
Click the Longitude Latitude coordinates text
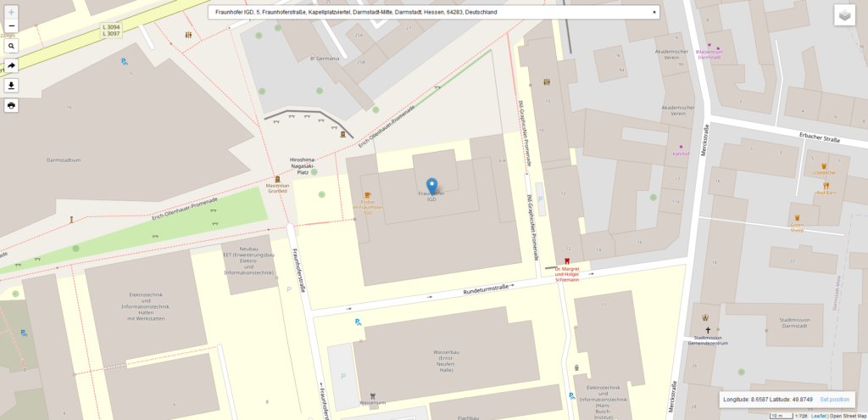coord(767,400)
